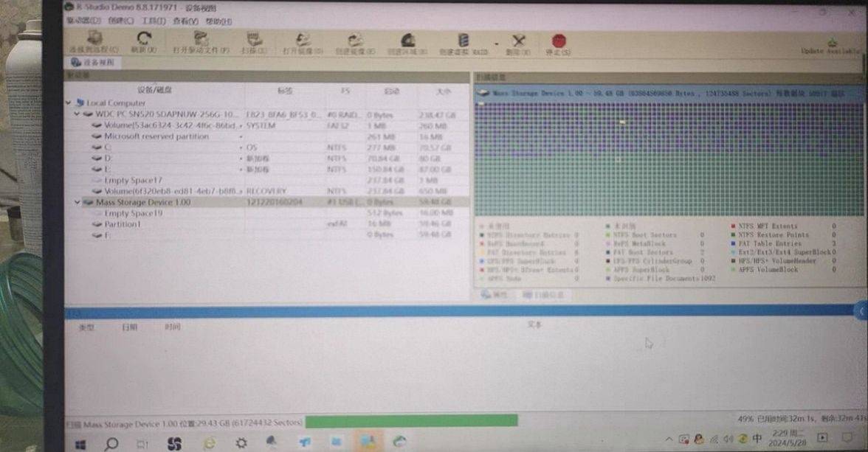This screenshot has width=868, height=452.
Task: Click the Label column header
Action: pyautogui.click(x=285, y=91)
